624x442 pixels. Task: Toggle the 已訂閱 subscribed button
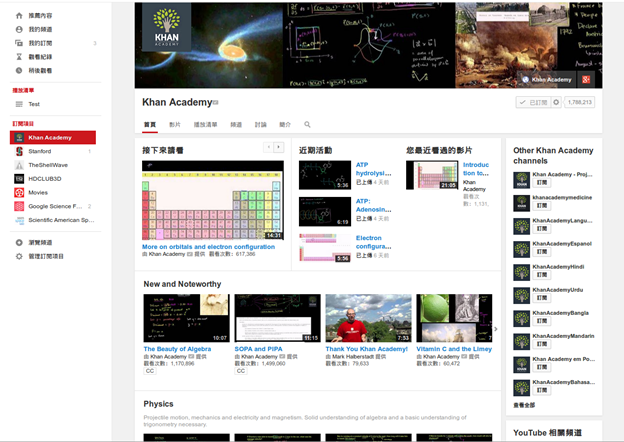531,102
